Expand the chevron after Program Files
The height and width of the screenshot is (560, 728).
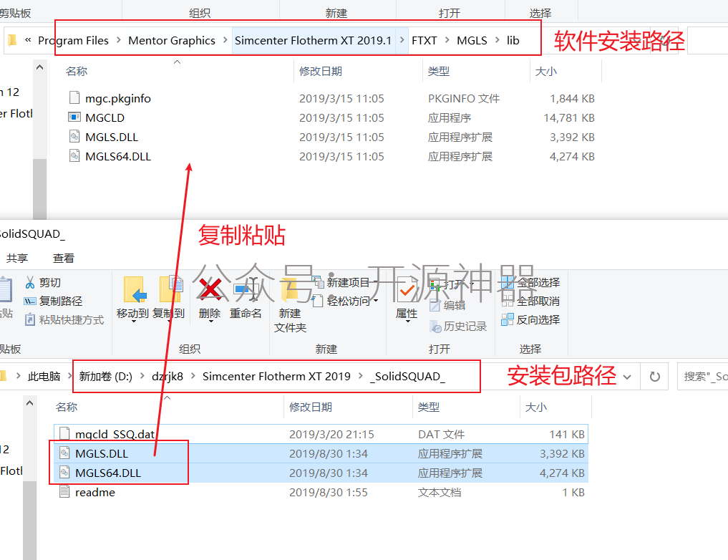tap(118, 40)
